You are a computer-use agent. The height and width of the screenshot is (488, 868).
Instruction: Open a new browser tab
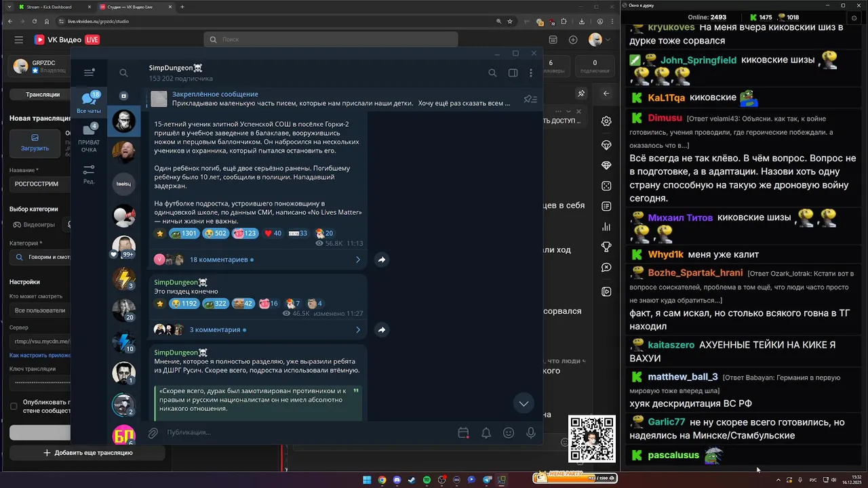182,7
